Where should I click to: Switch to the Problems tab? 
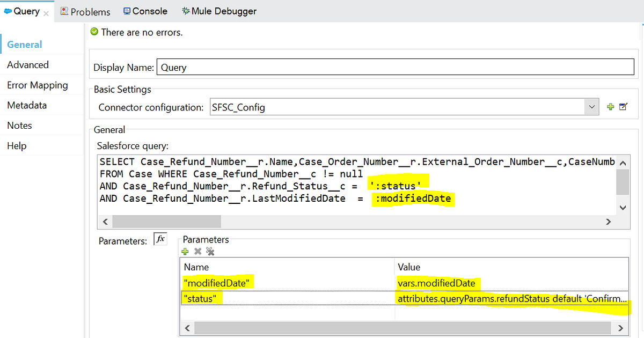85,11
